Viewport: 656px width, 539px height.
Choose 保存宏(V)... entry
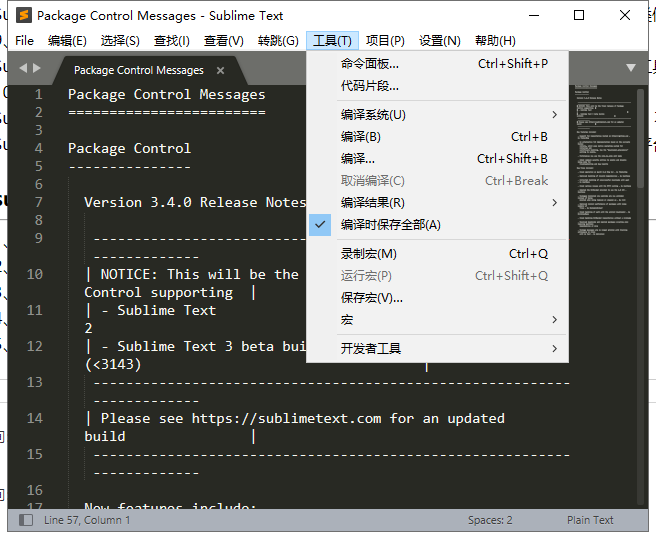point(437,298)
